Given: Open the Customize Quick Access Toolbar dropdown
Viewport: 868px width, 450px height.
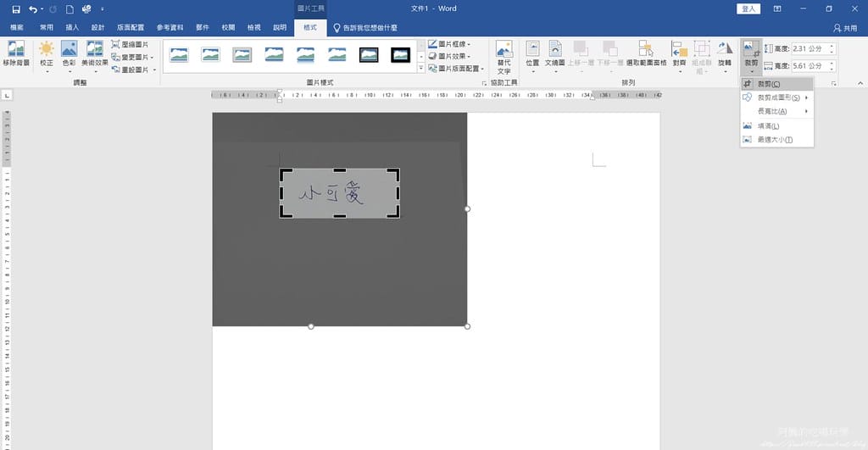Looking at the screenshot, I should (x=103, y=8).
